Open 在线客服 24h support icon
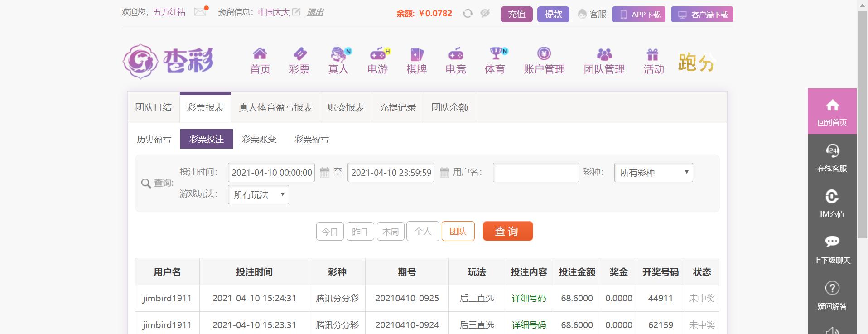Image resolution: width=868 pixels, height=334 pixels. pyautogui.click(x=832, y=157)
